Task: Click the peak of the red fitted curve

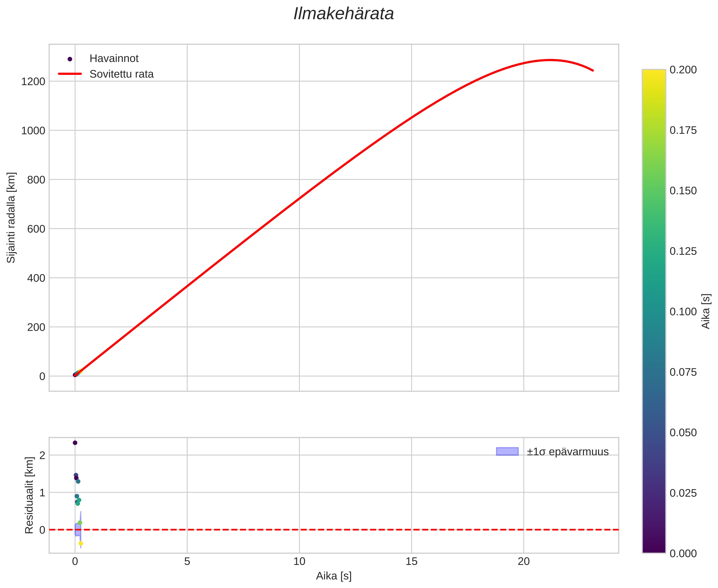Action: click(550, 60)
